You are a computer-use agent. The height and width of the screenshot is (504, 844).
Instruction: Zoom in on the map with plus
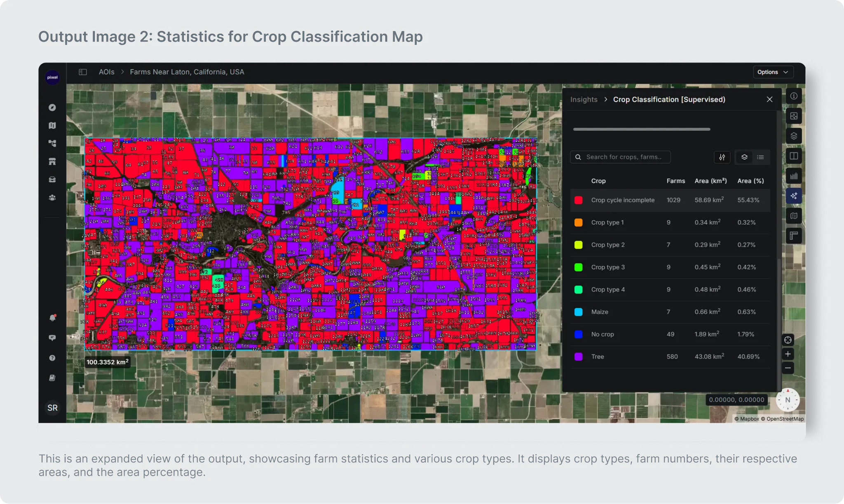[x=788, y=354]
